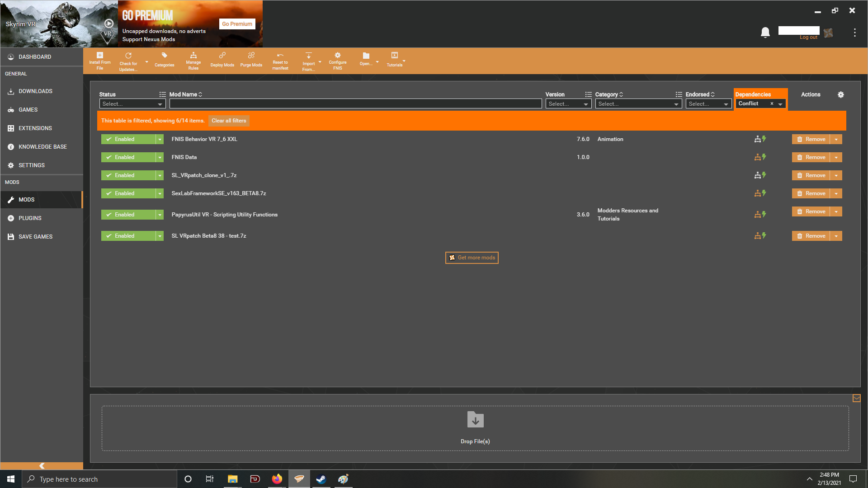
Task: Clear the Conflict filter with the x
Action: [x=772, y=104]
